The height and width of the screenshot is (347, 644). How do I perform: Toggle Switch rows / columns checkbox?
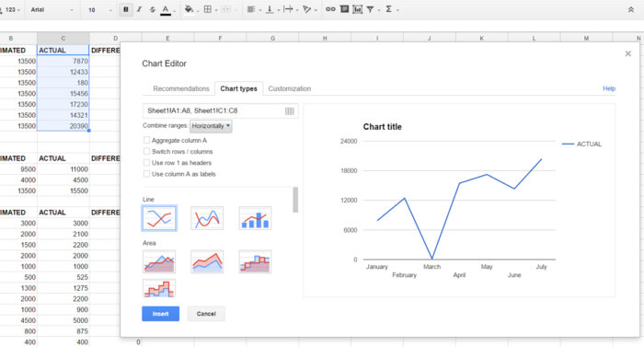point(146,151)
